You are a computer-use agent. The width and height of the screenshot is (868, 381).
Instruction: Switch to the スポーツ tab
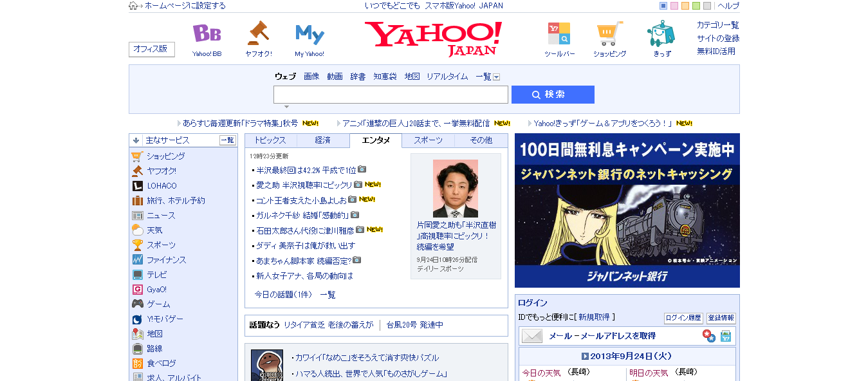tap(428, 140)
